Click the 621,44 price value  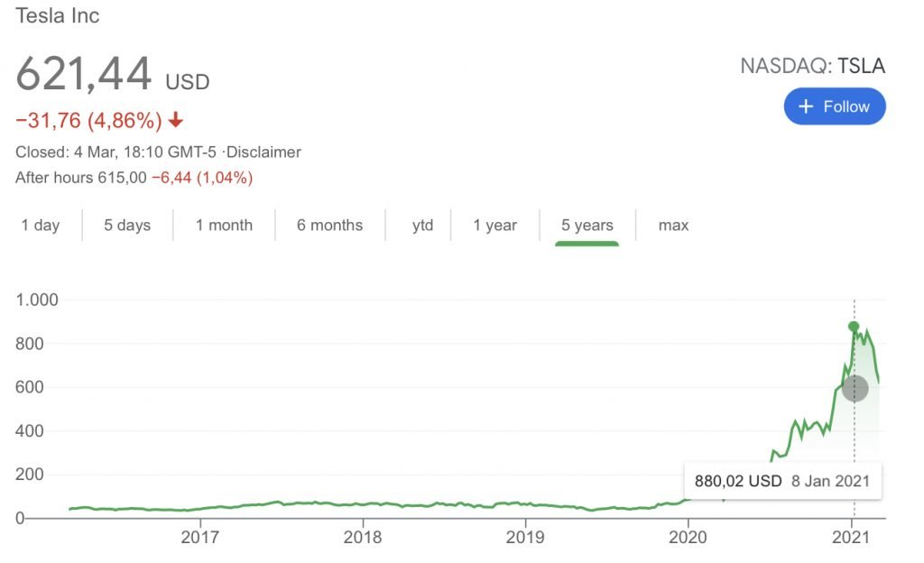click(x=84, y=74)
